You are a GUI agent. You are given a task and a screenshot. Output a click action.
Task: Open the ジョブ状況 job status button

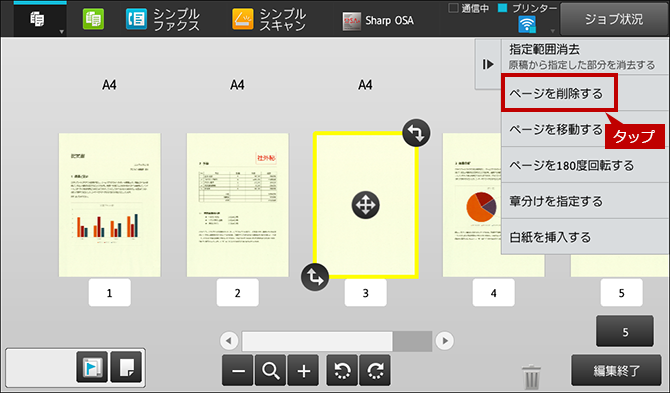tap(614, 19)
